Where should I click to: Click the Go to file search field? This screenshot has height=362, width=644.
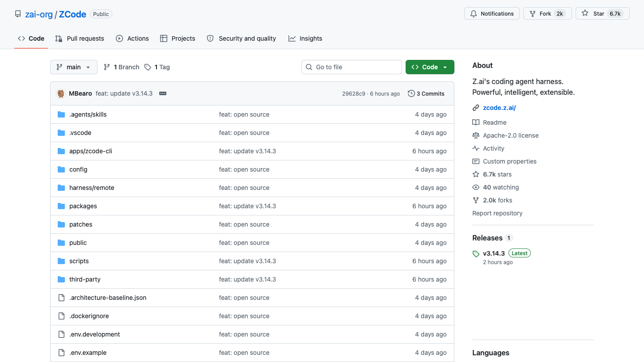pyautogui.click(x=352, y=67)
